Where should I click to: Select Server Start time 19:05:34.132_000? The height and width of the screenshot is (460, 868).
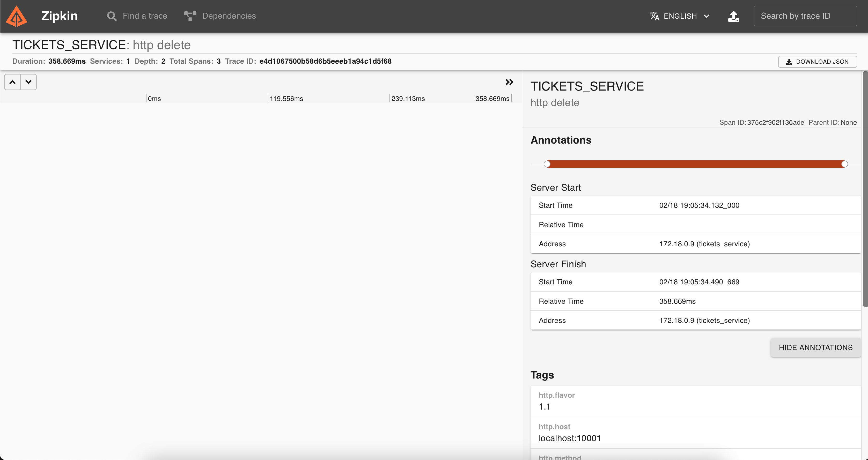pos(699,205)
